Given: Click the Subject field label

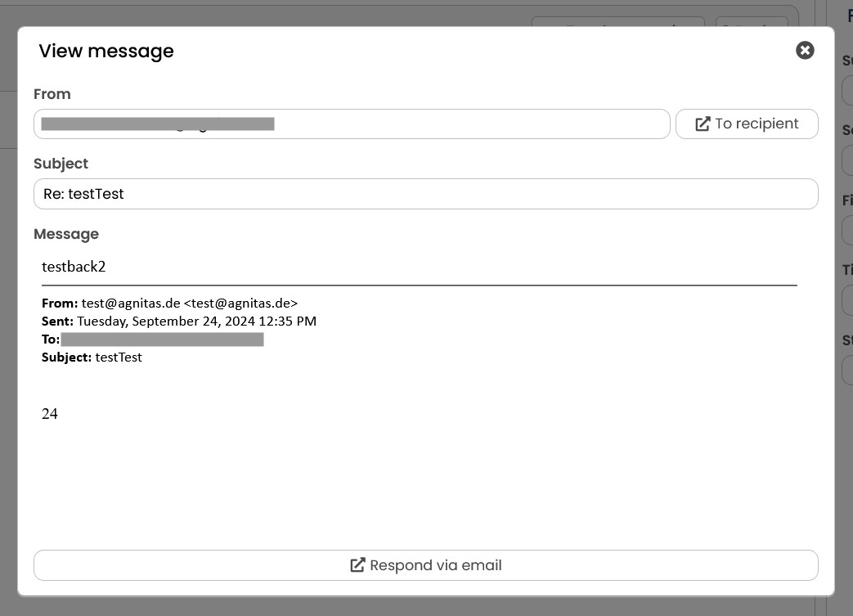Looking at the screenshot, I should tap(61, 164).
